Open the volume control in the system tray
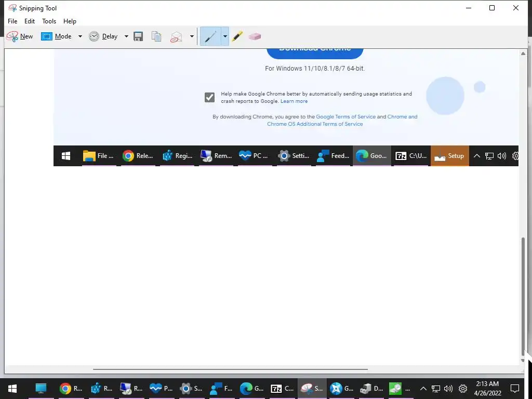This screenshot has width=532, height=399. pos(448,389)
